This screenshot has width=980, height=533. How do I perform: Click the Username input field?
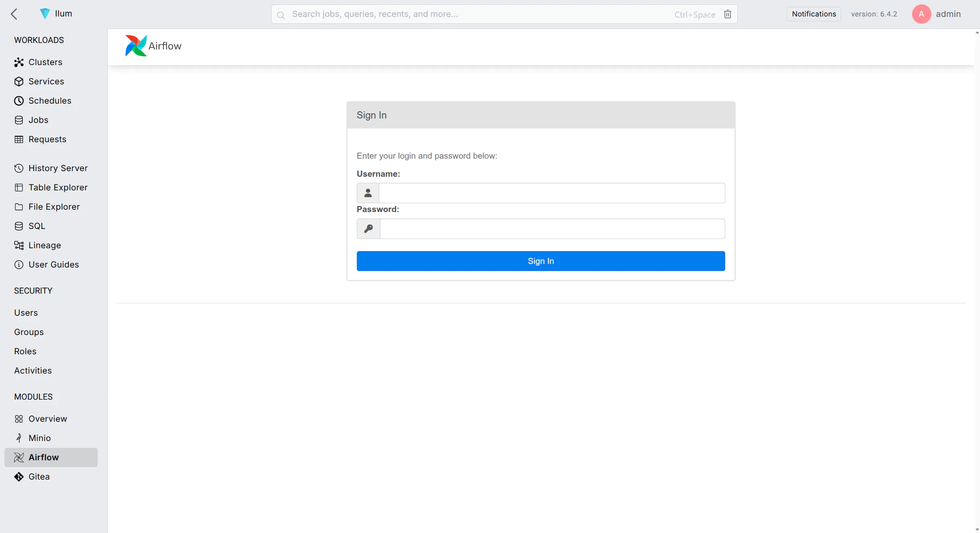(x=552, y=193)
